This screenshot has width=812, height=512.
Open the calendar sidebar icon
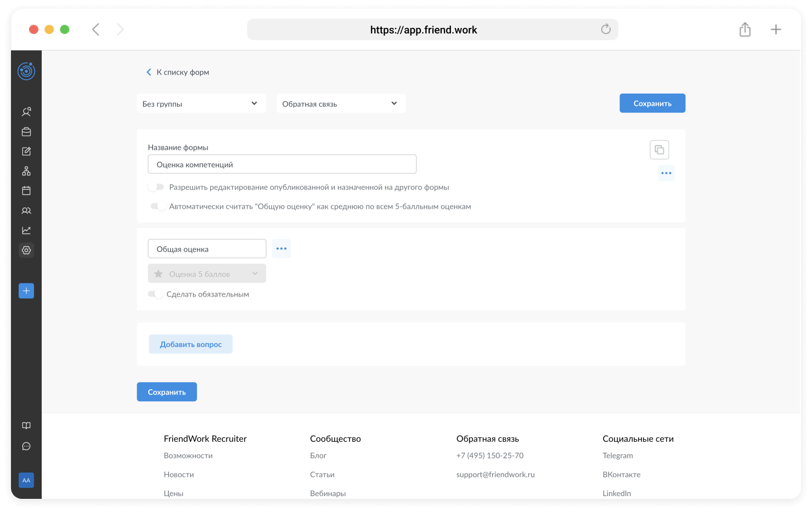tap(26, 191)
